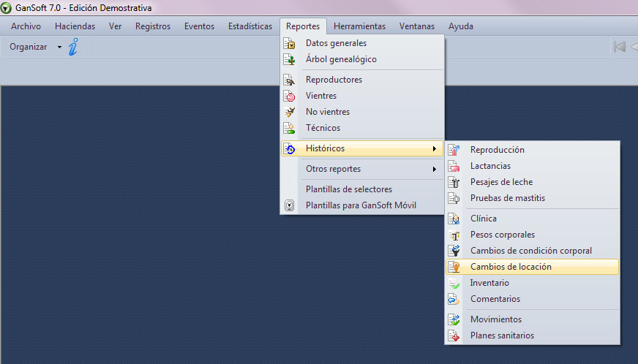Open the Eventos menu
The height and width of the screenshot is (364, 638).
199,26
